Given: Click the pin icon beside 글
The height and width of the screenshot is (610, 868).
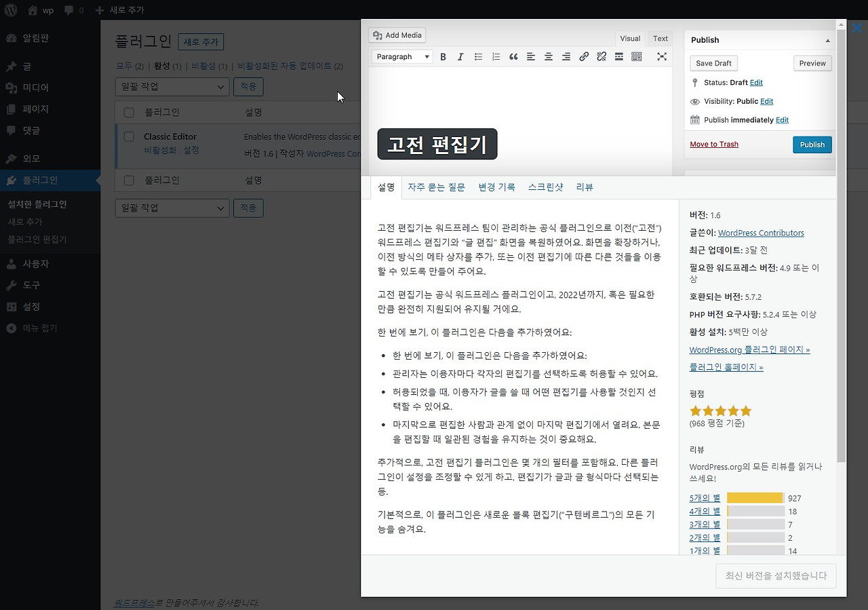Looking at the screenshot, I should [x=11, y=66].
